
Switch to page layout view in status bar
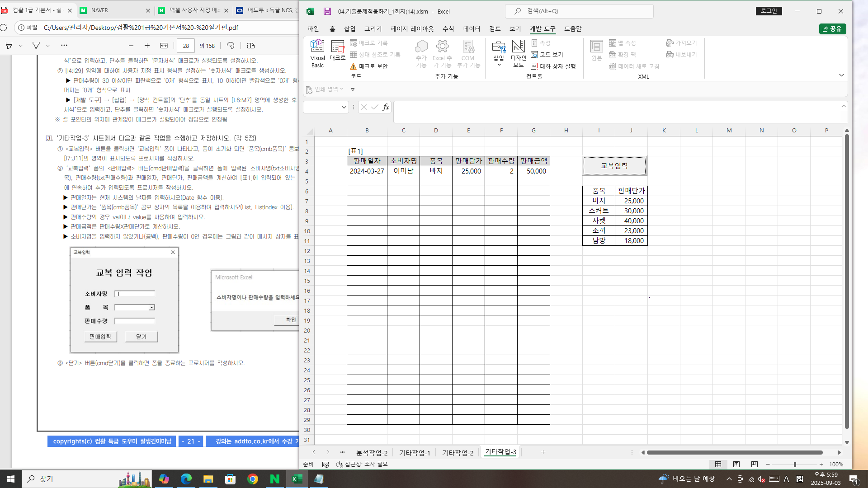(736, 465)
